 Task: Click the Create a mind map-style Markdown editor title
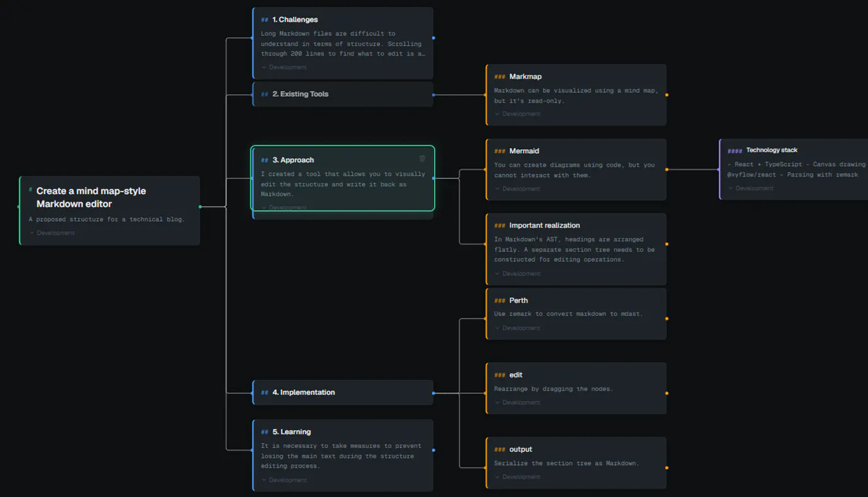pos(91,197)
